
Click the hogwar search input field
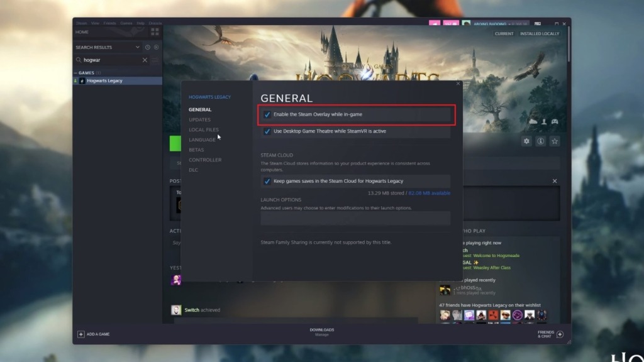tap(112, 60)
